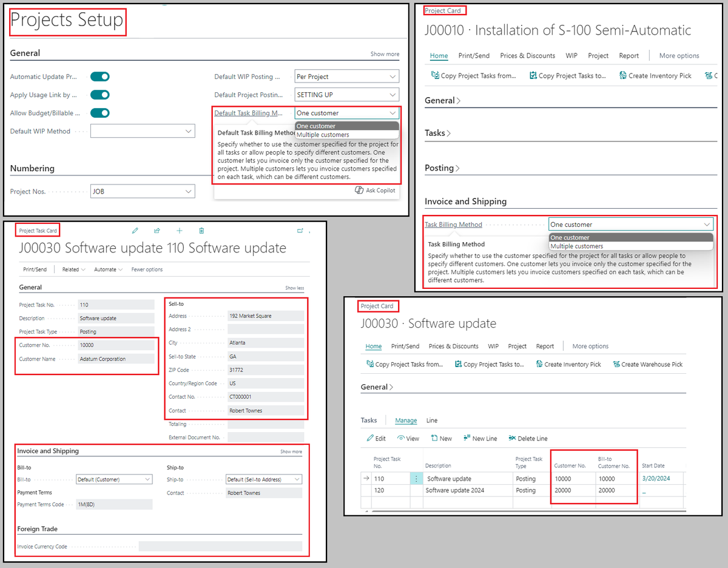The height and width of the screenshot is (568, 728).
Task: Click the New Line action in Tasks
Action: coord(480,438)
